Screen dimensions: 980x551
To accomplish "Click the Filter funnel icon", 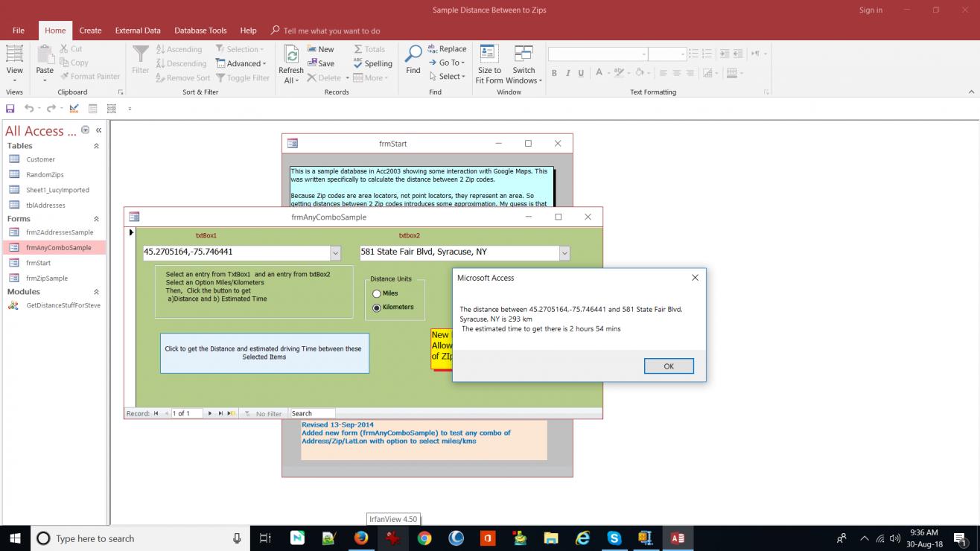I will 140,54.
